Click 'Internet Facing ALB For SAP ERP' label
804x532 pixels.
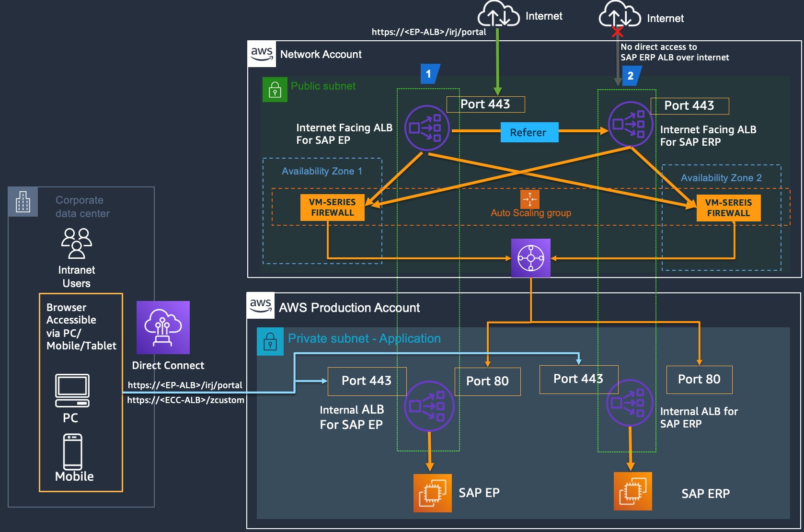pyautogui.click(x=708, y=136)
